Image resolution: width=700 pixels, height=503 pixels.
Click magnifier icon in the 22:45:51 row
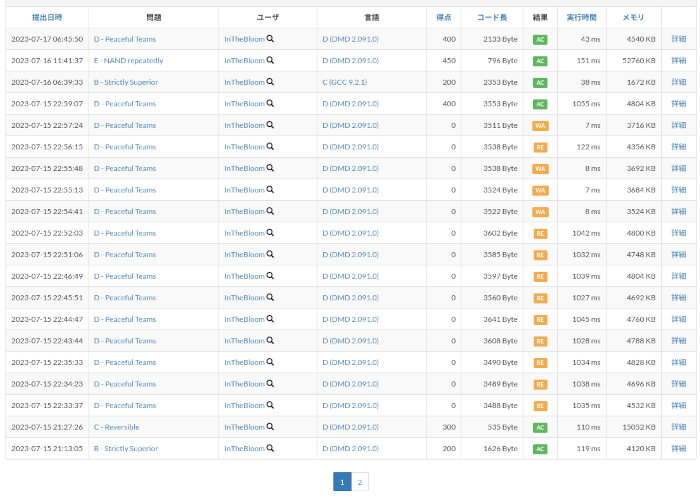(x=270, y=297)
